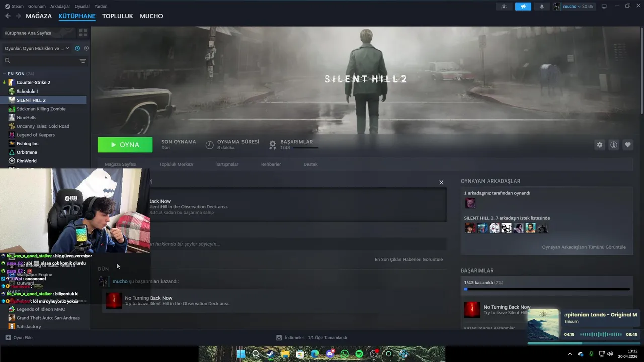The width and height of the screenshot is (644, 362).
Task: Open the advanced filter options icon
Action: [83, 61]
